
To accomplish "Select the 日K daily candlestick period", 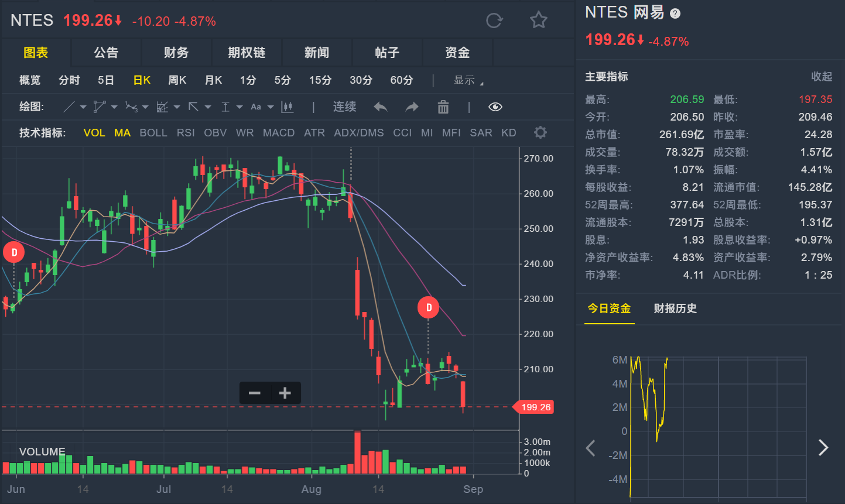I will 142,80.
